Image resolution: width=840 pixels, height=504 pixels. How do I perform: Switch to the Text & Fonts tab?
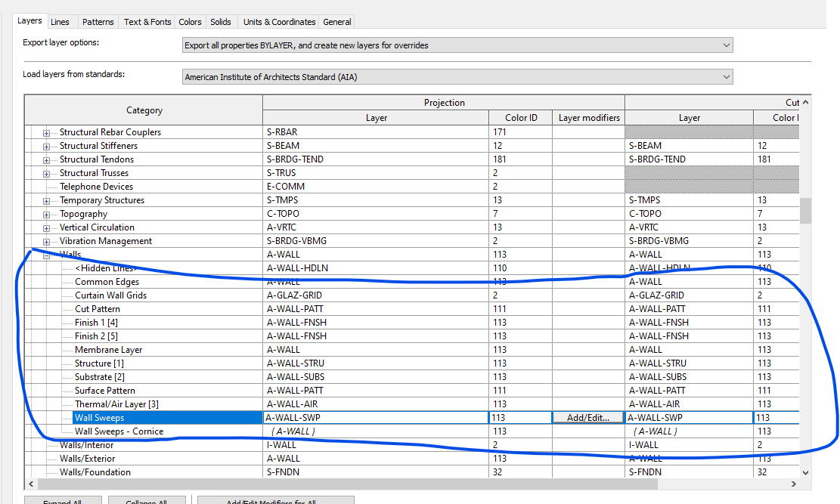tap(147, 22)
